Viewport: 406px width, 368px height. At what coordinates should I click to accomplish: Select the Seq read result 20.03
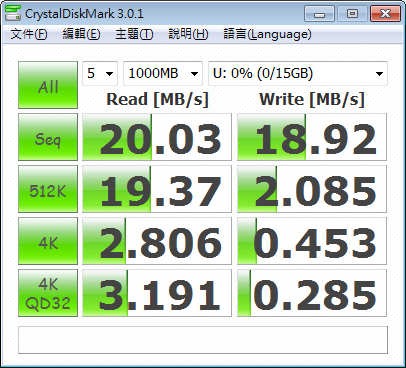157,137
